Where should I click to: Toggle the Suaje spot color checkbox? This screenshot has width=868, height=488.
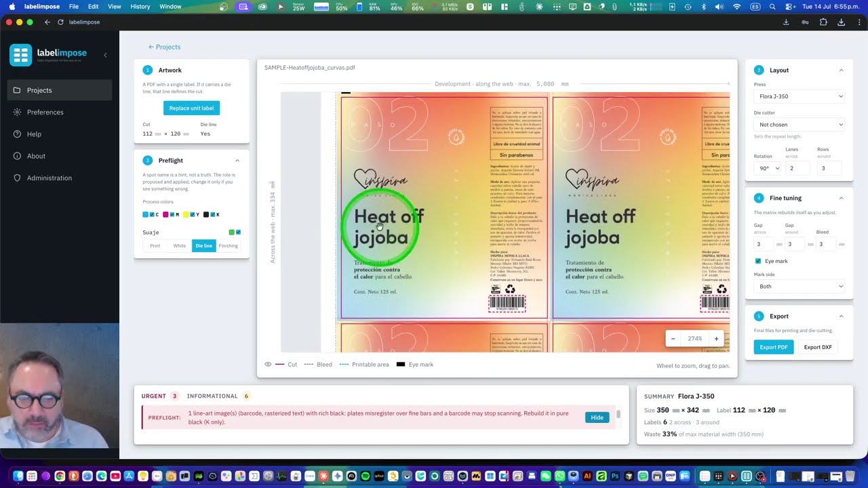pyautogui.click(x=238, y=232)
